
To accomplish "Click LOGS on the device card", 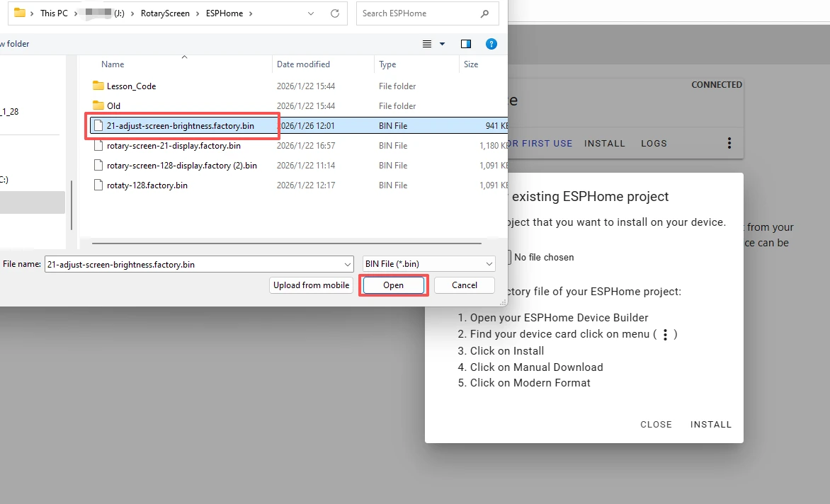I will (x=654, y=143).
